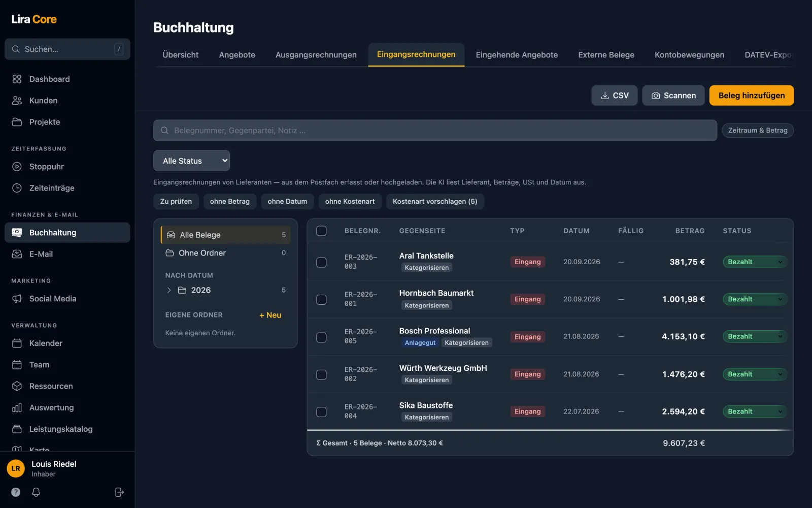Click the Anlagegut tag on Bosch Professional
Screen dimensions: 812x508
tap(420, 343)
